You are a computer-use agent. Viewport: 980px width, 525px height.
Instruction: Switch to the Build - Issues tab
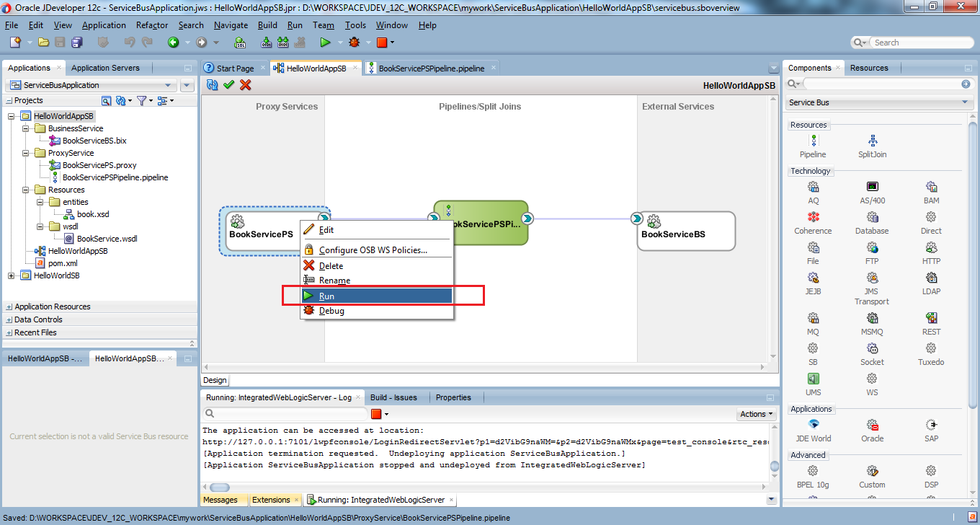(393, 397)
